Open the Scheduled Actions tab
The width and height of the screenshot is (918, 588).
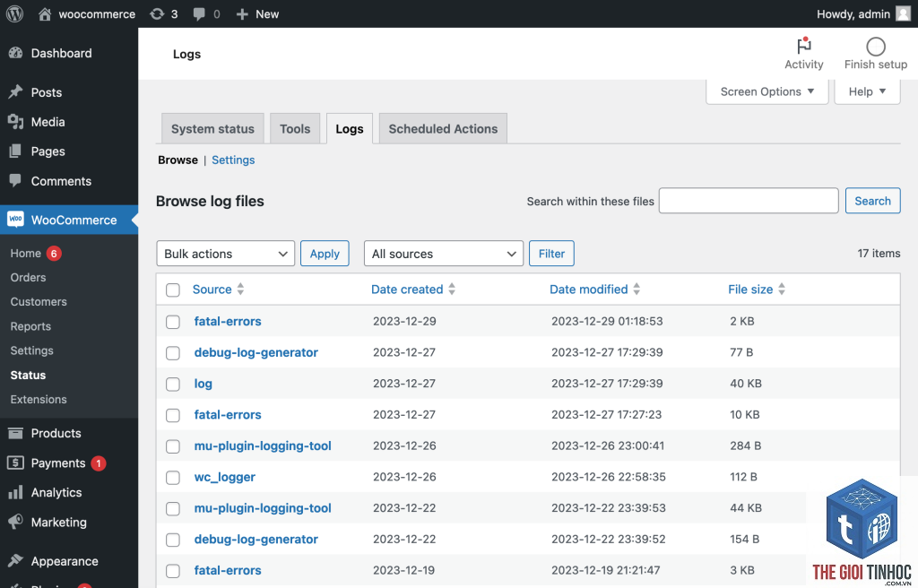[443, 129]
